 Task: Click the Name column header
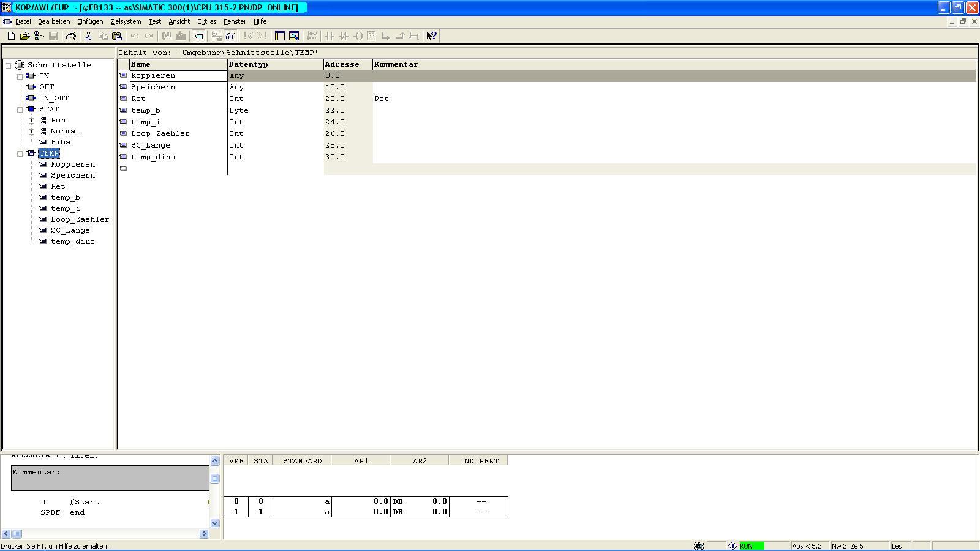point(178,64)
